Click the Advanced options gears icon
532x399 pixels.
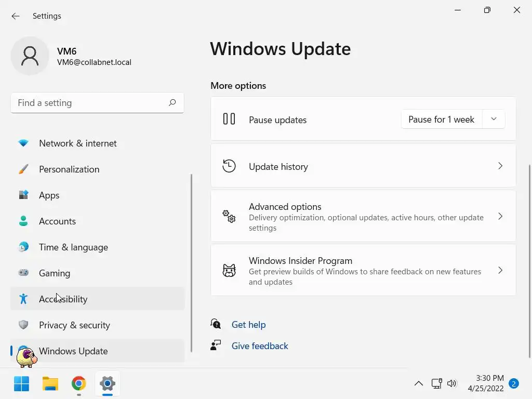coord(229,216)
